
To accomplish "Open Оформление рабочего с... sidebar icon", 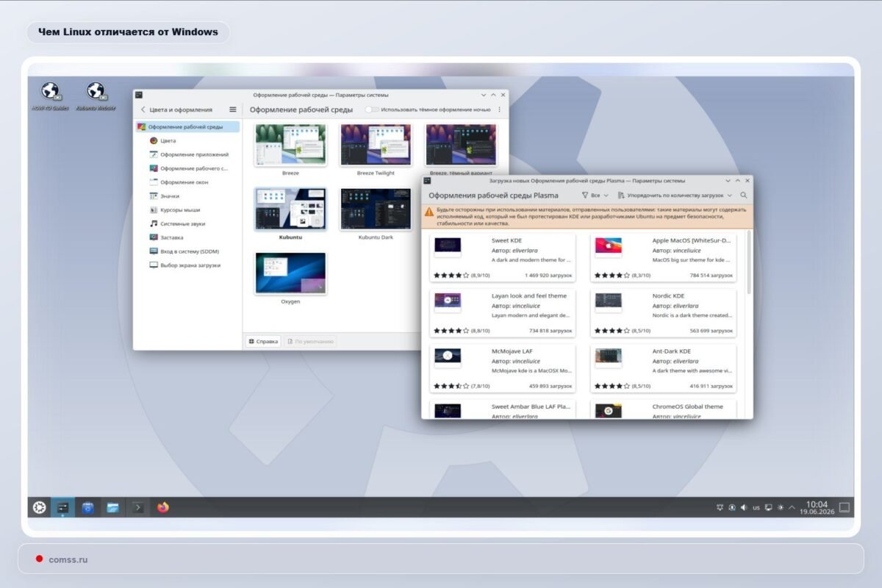I will (x=153, y=168).
